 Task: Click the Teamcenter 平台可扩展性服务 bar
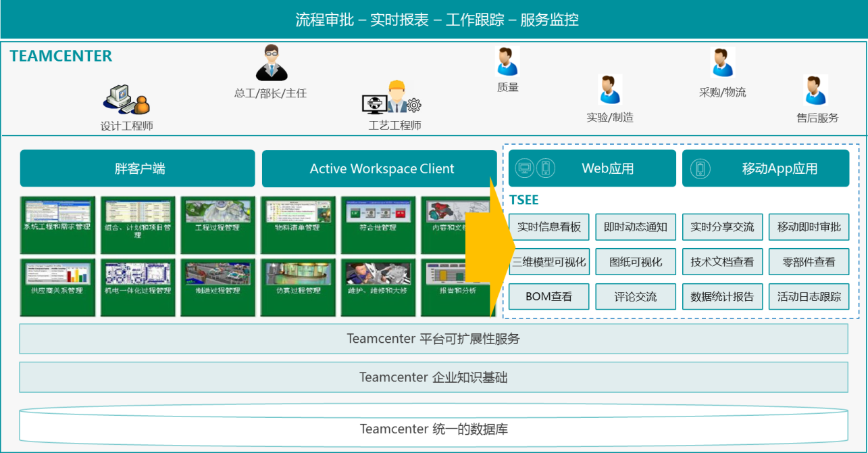click(434, 339)
